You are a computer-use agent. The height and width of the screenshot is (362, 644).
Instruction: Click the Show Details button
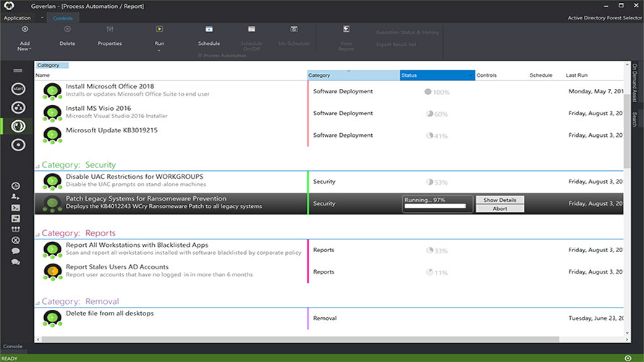[x=499, y=200]
